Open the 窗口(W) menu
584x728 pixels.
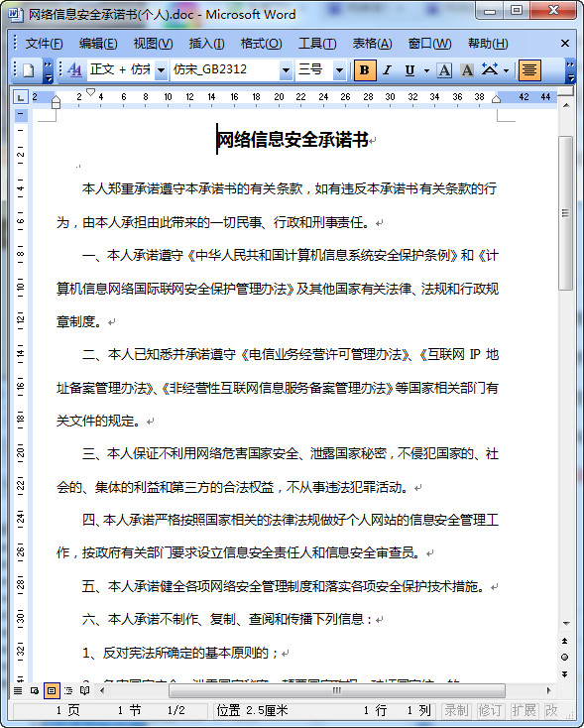pyautogui.click(x=429, y=44)
